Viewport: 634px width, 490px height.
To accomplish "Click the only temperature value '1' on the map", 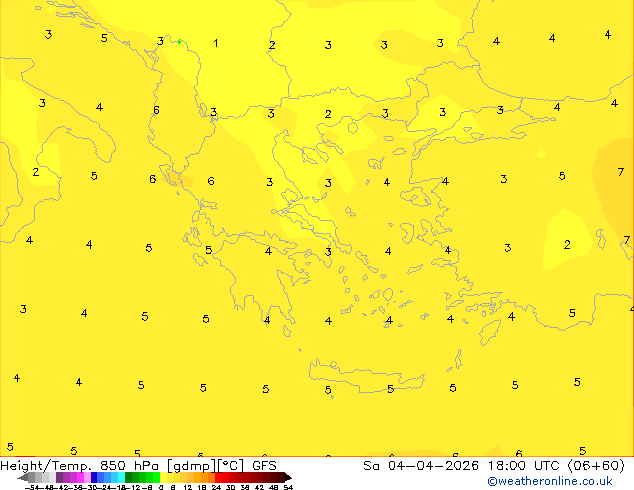I will (x=216, y=43).
